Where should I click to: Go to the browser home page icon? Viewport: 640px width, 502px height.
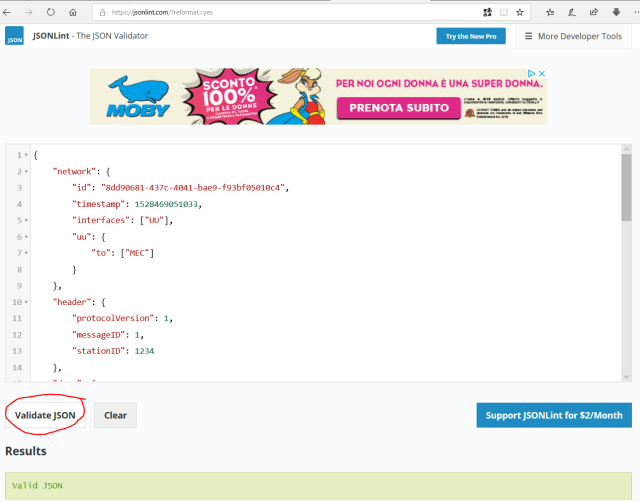[73, 12]
